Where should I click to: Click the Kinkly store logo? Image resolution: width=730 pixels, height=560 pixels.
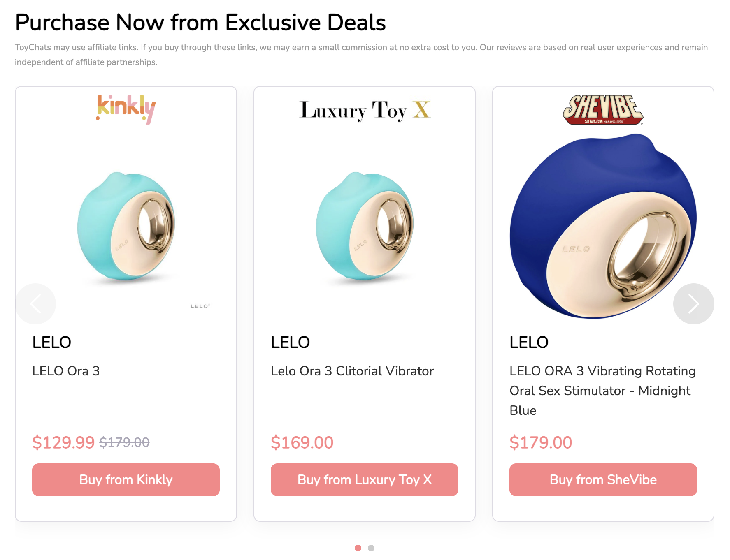[x=126, y=109]
